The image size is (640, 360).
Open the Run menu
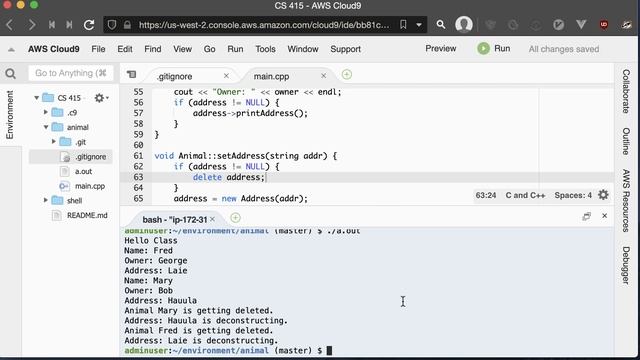tap(235, 49)
